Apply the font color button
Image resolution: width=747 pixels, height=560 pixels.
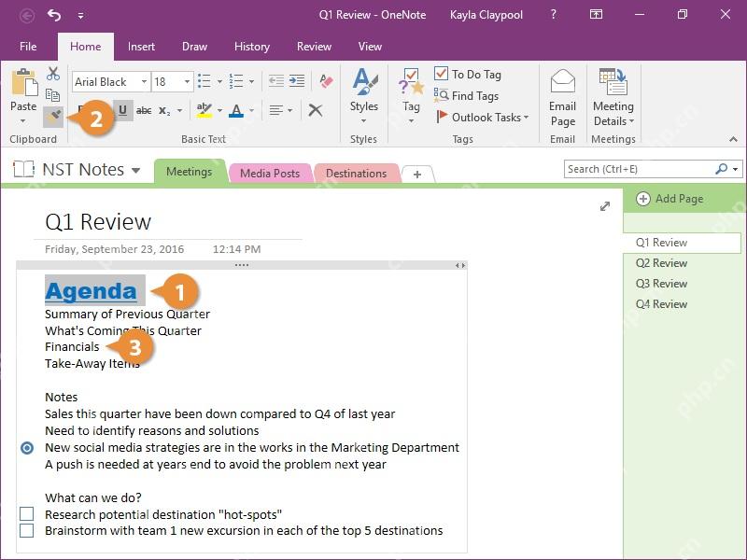236,110
